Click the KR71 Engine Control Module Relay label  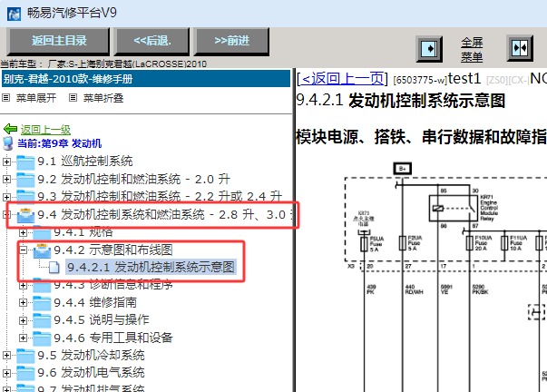(x=489, y=208)
